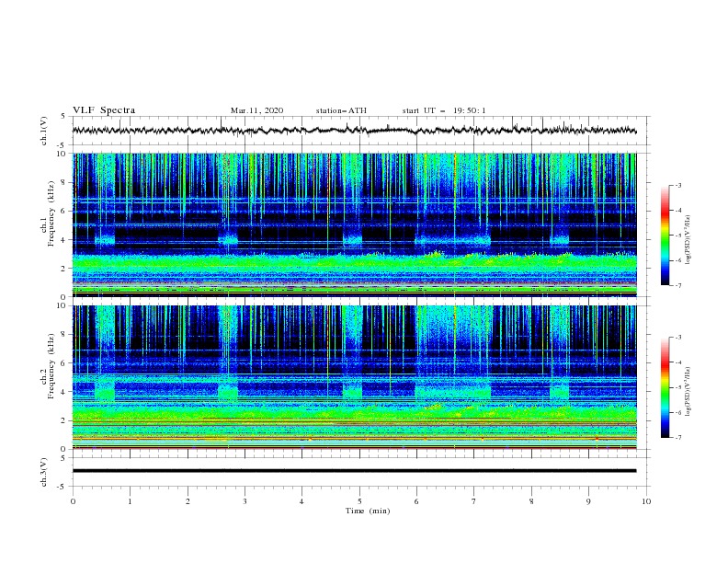Click the time axis tick label '5'

[359, 501]
